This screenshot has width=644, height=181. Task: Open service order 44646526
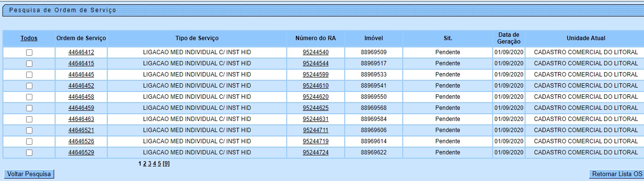click(x=81, y=141)
